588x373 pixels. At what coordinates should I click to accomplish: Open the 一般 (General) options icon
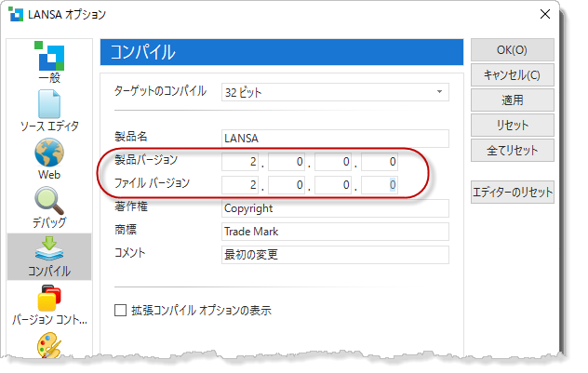[49, 57]
